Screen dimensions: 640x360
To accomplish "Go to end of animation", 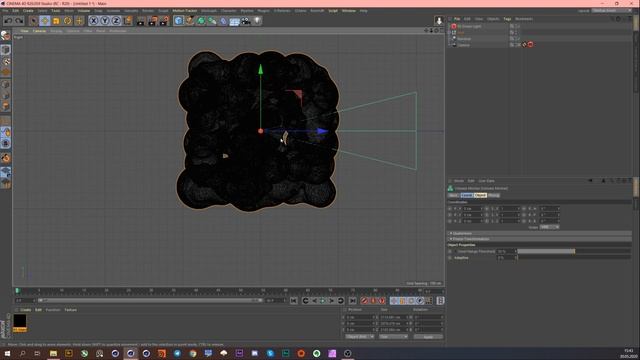I will (x=353, y=301).
